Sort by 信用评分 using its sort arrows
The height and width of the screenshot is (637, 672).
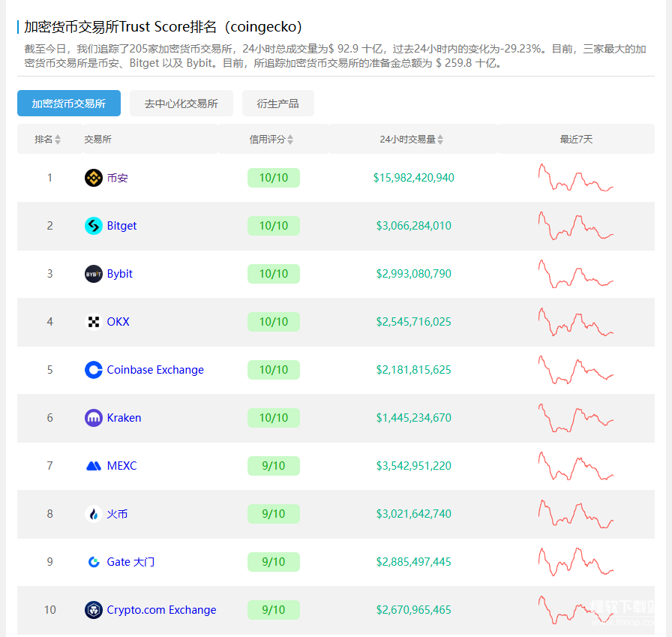pyautogui.click(x=290, y=140)
